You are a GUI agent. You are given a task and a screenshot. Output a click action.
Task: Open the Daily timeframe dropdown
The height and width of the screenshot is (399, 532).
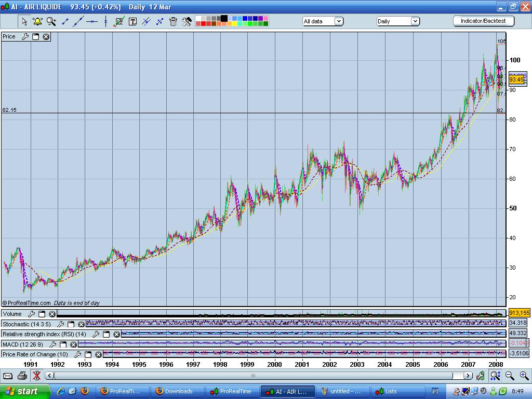[398, 21]
